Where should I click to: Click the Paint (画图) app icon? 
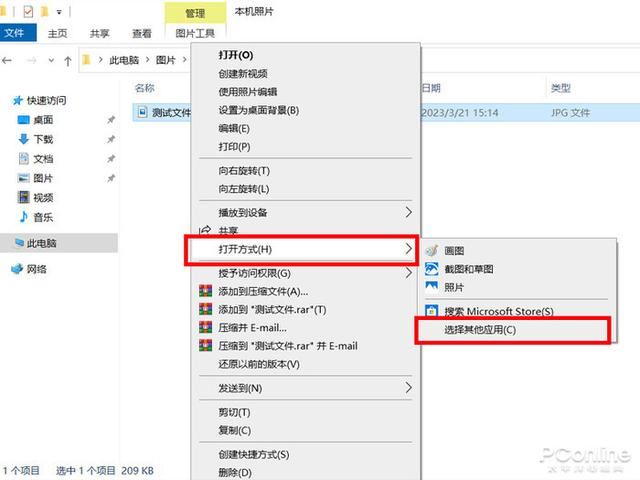432,250
